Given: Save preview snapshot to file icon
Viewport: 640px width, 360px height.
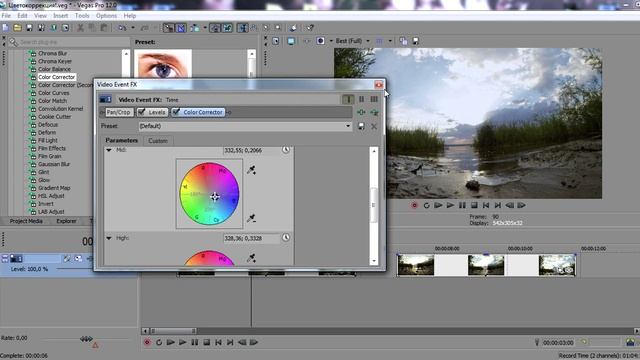Looking at the screenshot, I should [416, 41].
